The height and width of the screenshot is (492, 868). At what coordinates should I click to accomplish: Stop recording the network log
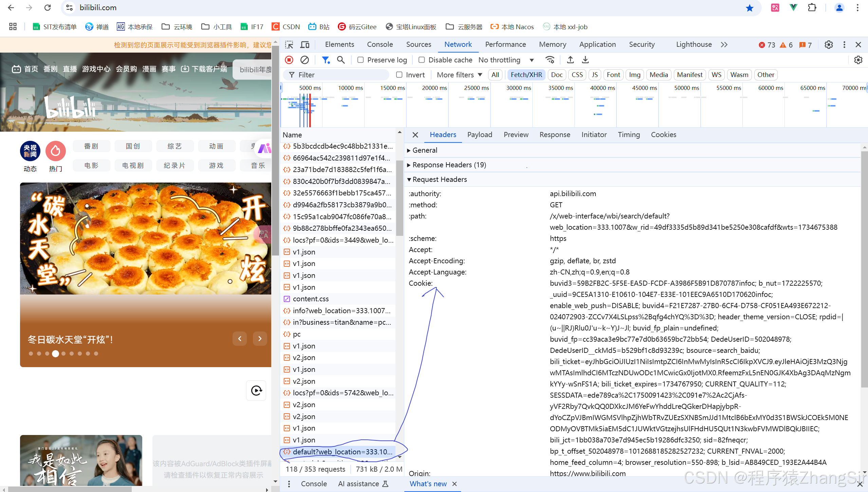pyautogui.click(x=289, y=60)
